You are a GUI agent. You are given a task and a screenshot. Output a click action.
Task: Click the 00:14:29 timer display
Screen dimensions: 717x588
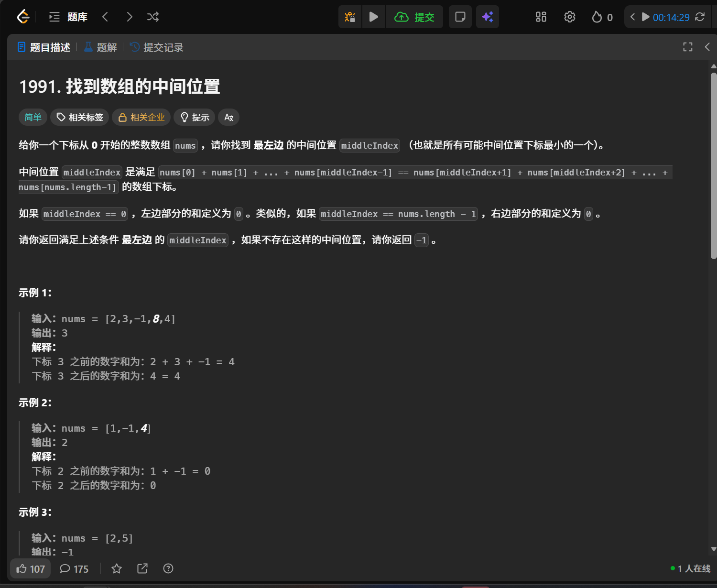pos(671,18)
